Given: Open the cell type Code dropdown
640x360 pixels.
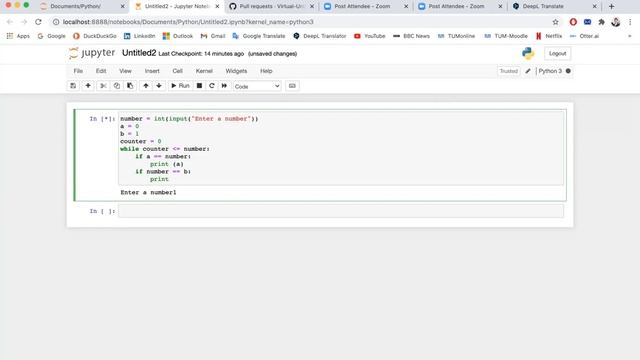Looking at the screenshot, I should click(x=257, y=86).
